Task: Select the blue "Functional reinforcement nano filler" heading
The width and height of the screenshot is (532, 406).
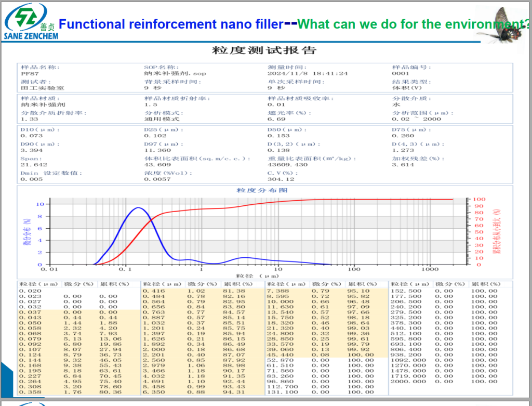Action: pos(171,24)
